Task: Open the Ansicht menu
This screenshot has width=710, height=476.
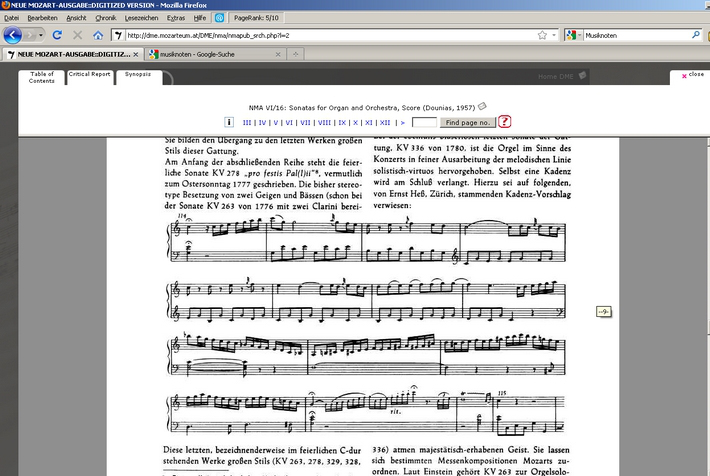Action: click(76, 18)
